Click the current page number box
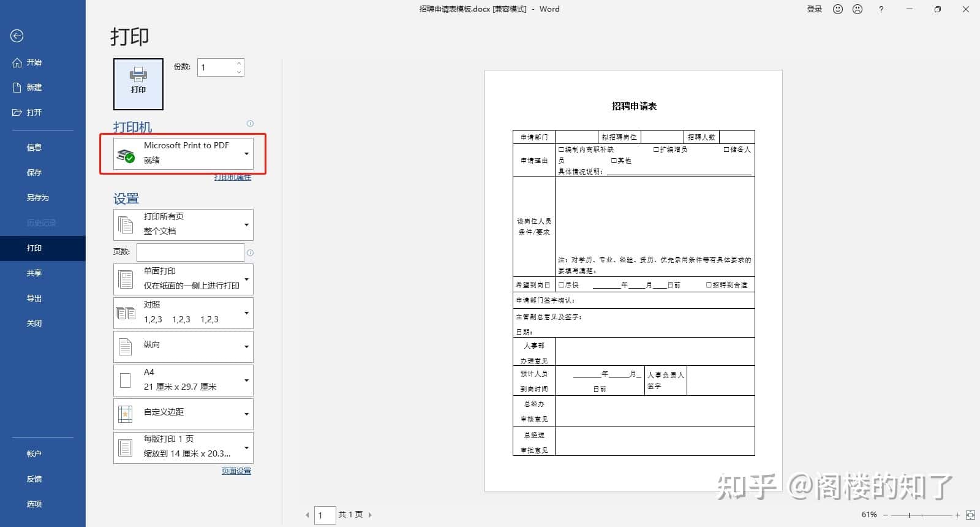This screenshot has width=980, height=527. coord(325,515)
